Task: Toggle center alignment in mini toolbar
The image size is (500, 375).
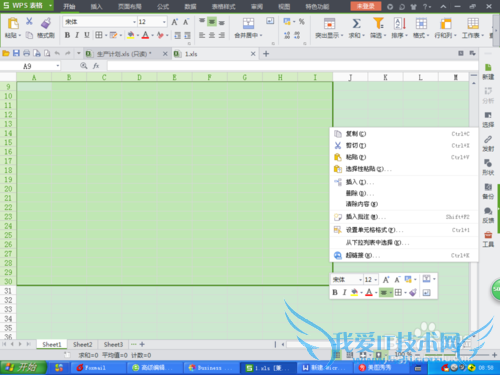Action: tap(384, 292)
